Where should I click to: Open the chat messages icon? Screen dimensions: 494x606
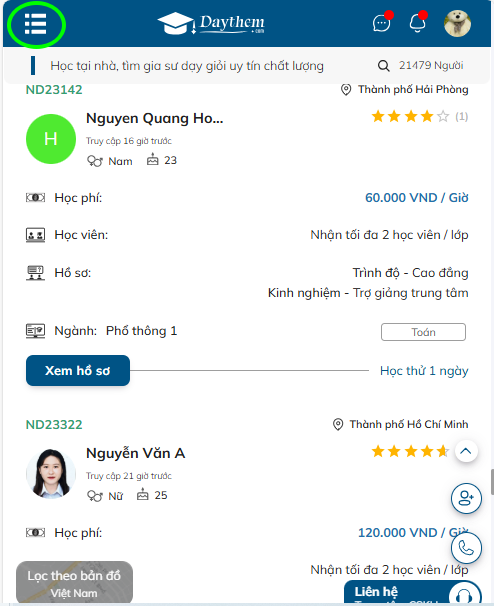pos(382,23)
